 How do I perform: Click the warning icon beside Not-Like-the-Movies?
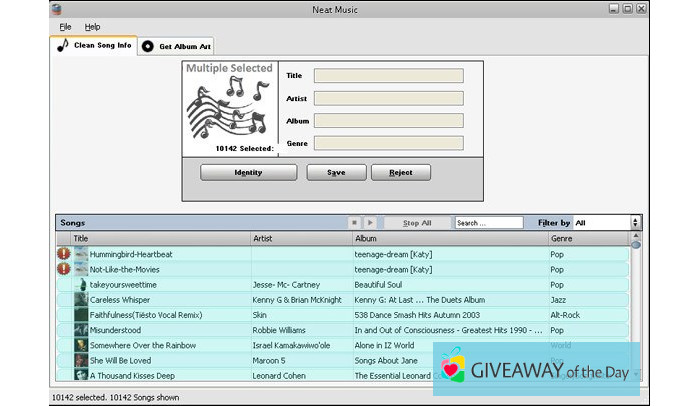tap(64, 270)
